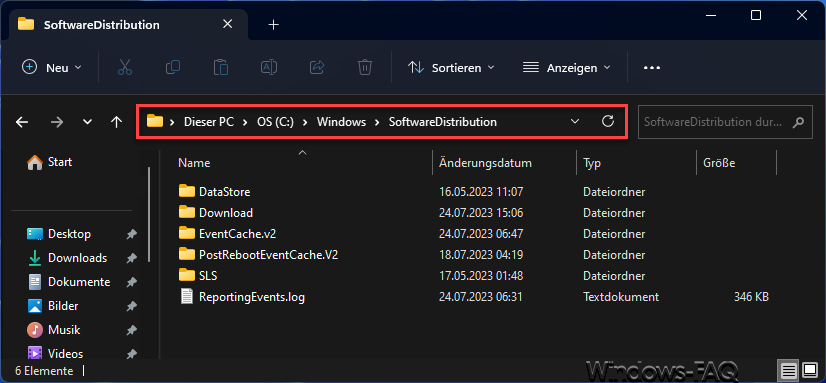Go back with the left arrow
The height and width of the screenshot is (383, 826).
pyautogui.click(x=22, y=122)
